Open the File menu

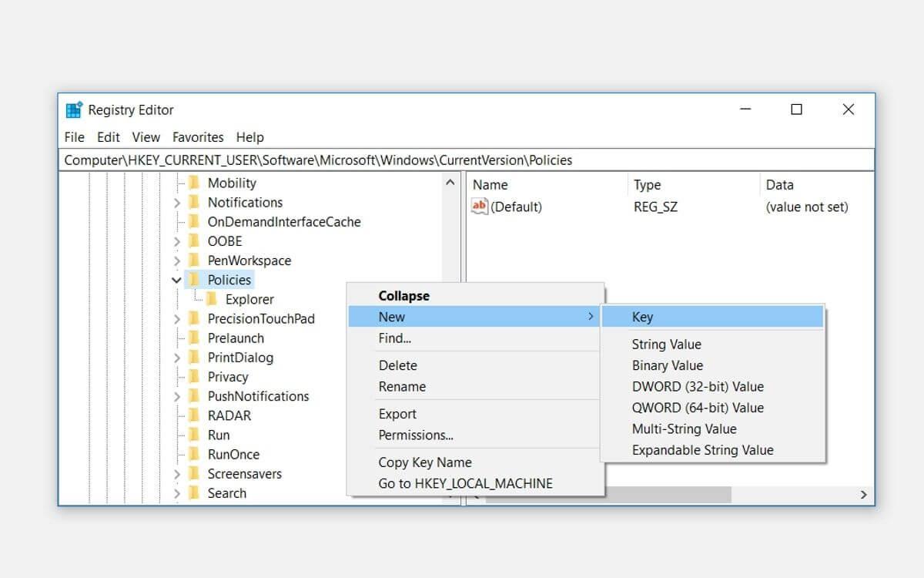pyautogui.click(x=75, y=137)
